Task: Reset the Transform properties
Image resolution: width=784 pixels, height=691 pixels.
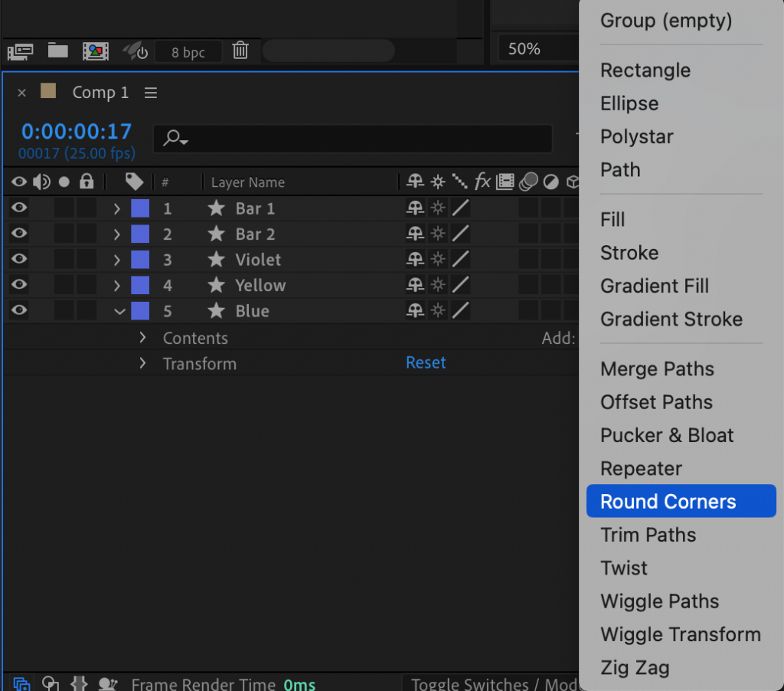Action: pos(426,363)
